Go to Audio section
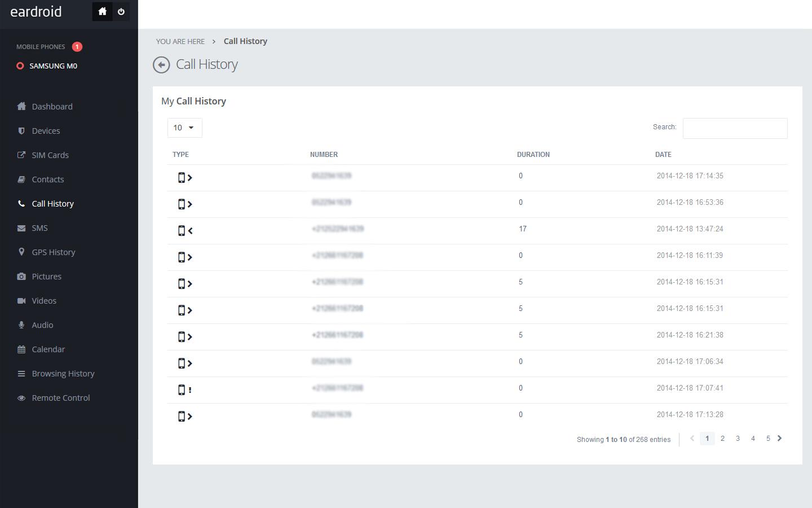This screenshot has height=508, width=812. (42, 325)
